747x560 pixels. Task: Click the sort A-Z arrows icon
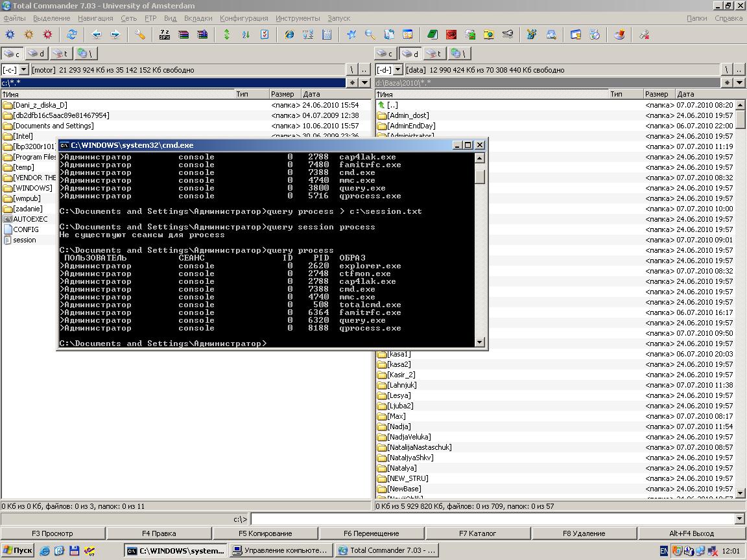click(246, 34)
